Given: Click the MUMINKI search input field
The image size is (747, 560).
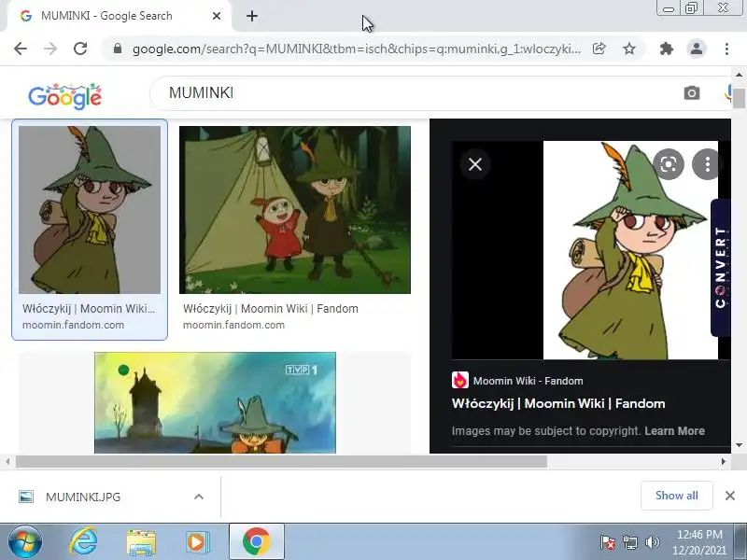Looking at the screenshot, I should pyautogui.click(x=419, y=92).
